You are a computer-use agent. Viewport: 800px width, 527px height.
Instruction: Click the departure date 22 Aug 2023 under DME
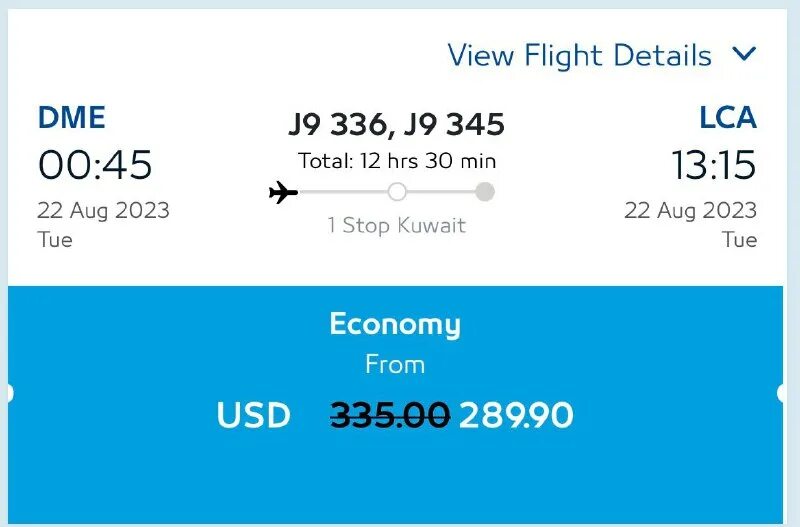(104, 211)
